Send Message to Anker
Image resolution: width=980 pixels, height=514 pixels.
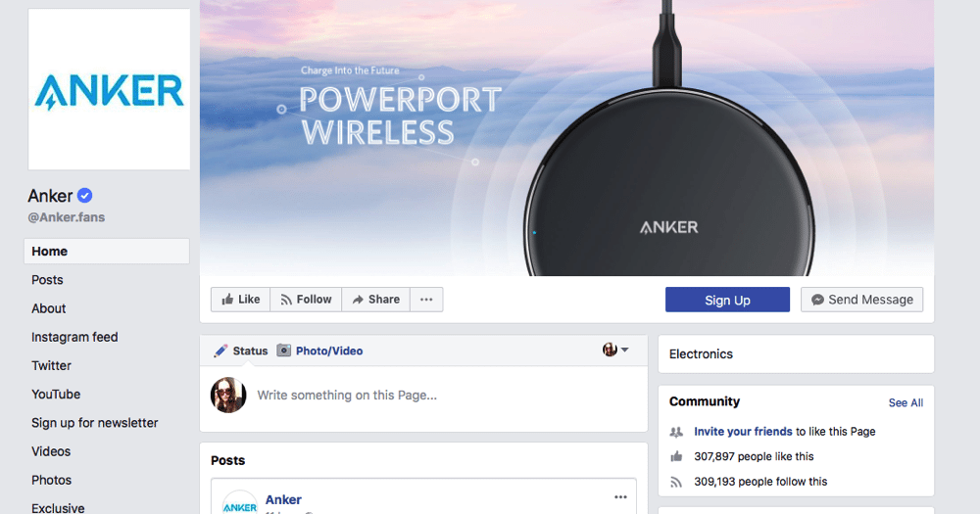click(861, 300)
